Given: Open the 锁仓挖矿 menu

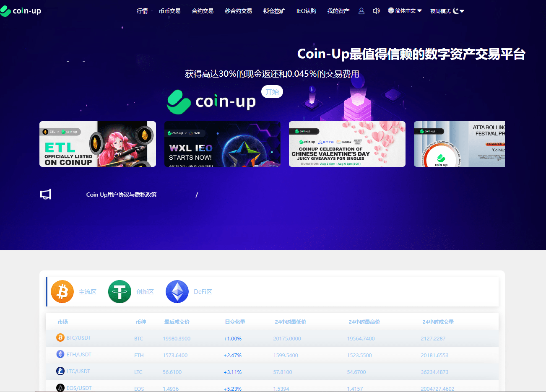Looking at the screenshot, I should pos(274,11).
